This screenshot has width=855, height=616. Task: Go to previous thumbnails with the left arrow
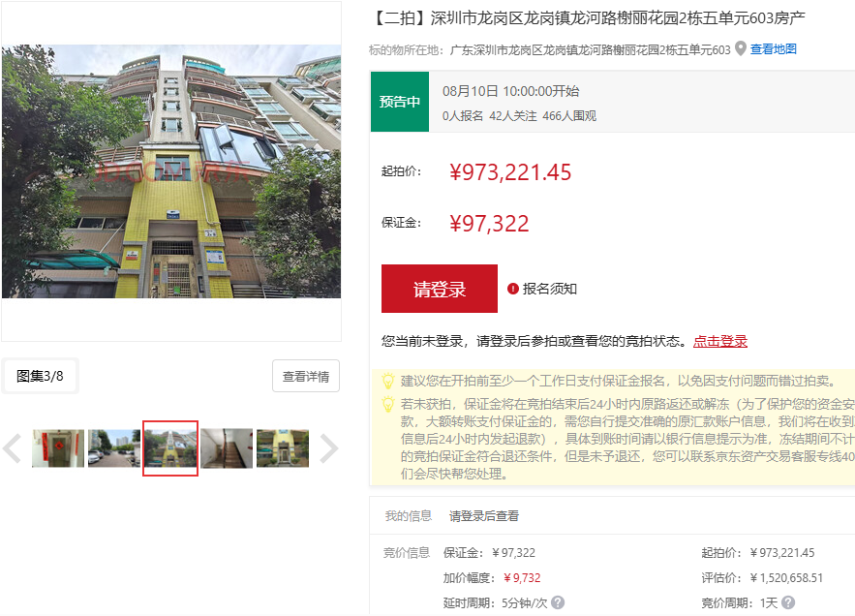coord(12,448)
